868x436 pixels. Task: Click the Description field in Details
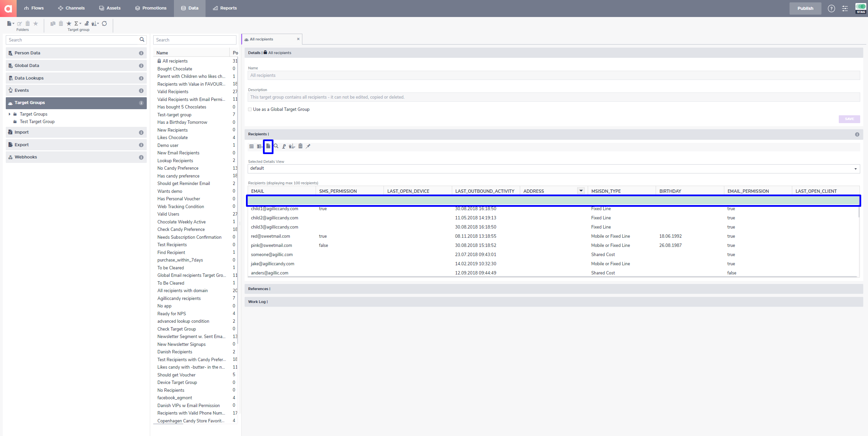554,97
